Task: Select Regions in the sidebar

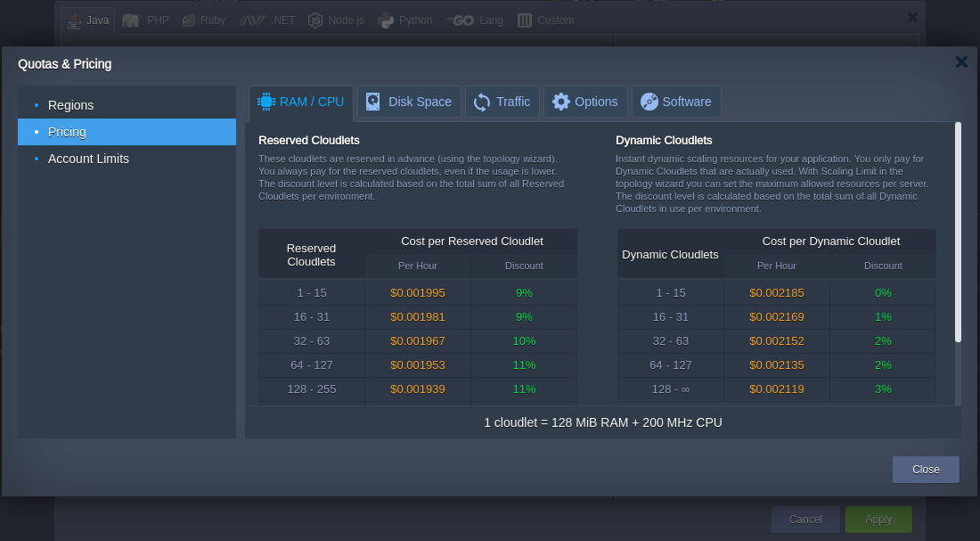Action: click(71, 105)
